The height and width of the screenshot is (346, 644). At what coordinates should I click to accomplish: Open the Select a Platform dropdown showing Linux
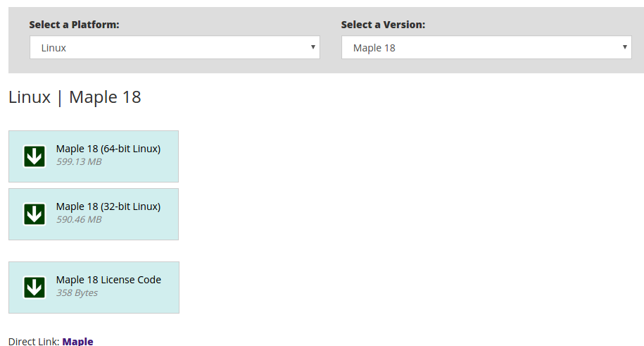point(175,47)
